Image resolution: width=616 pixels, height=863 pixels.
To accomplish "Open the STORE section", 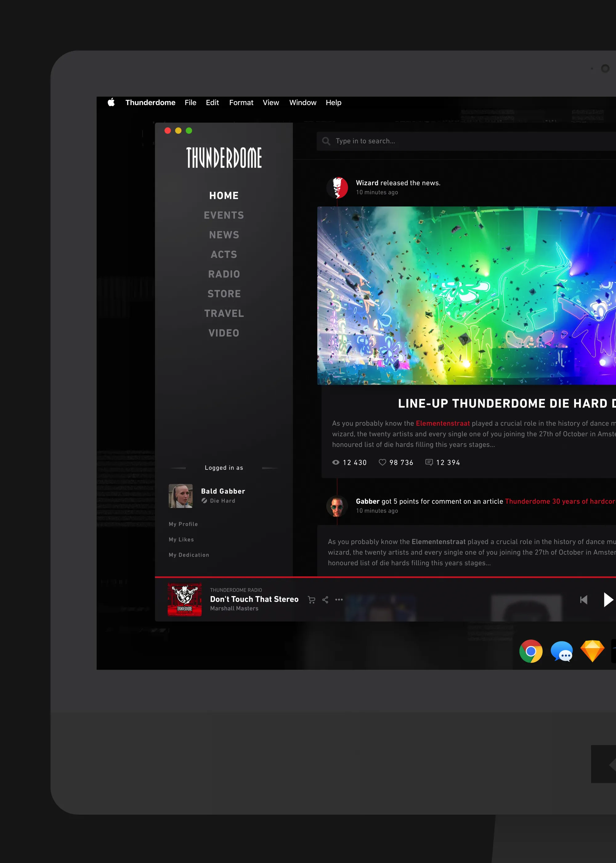I will tap(224, 294).
